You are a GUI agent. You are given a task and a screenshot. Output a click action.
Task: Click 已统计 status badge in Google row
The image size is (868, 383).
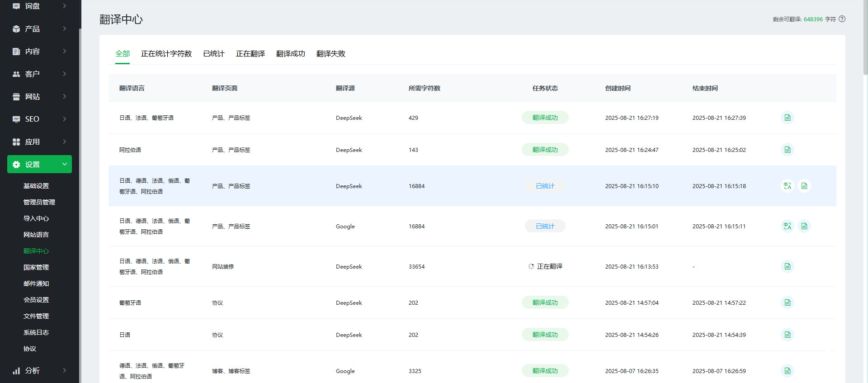[x=545, y=226]
